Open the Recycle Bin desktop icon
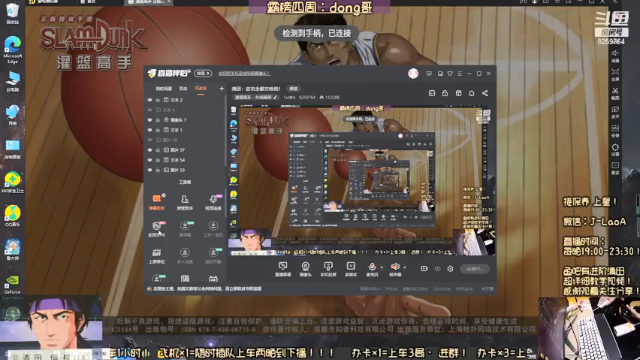Image resolution: width=640 pixels, height=360 pixels. click(13, 13)
